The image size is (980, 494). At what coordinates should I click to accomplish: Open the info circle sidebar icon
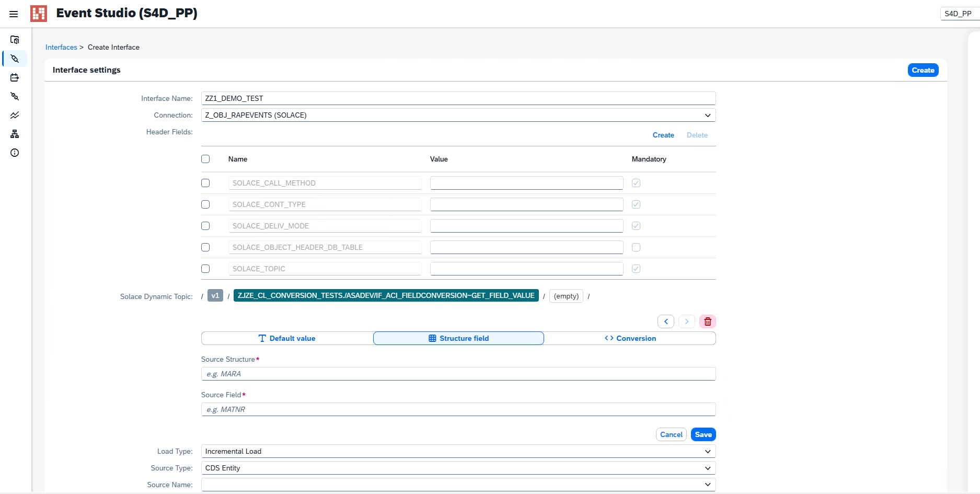(15, 153)
